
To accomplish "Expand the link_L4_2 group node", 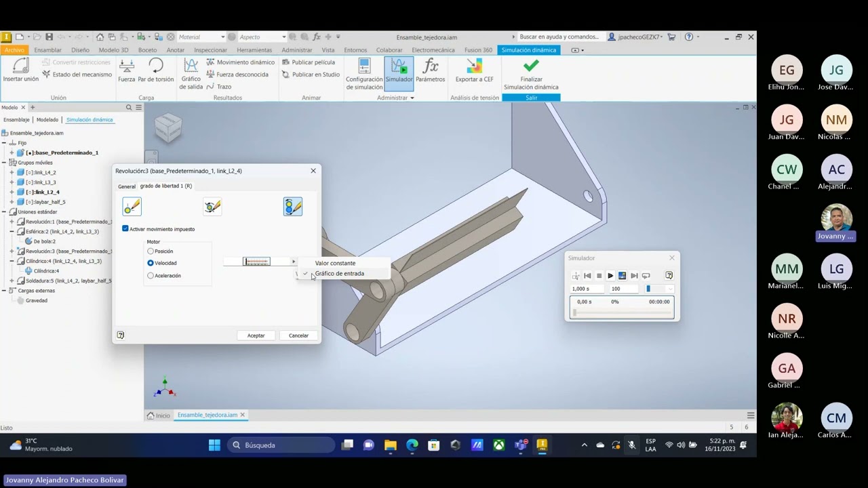I will click(12, 173).
